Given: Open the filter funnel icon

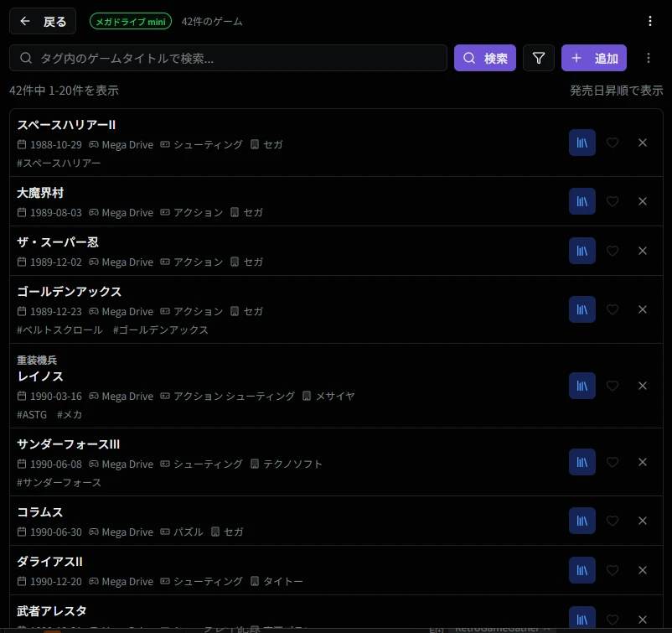Looking at the screenshot, I should 539,58.
